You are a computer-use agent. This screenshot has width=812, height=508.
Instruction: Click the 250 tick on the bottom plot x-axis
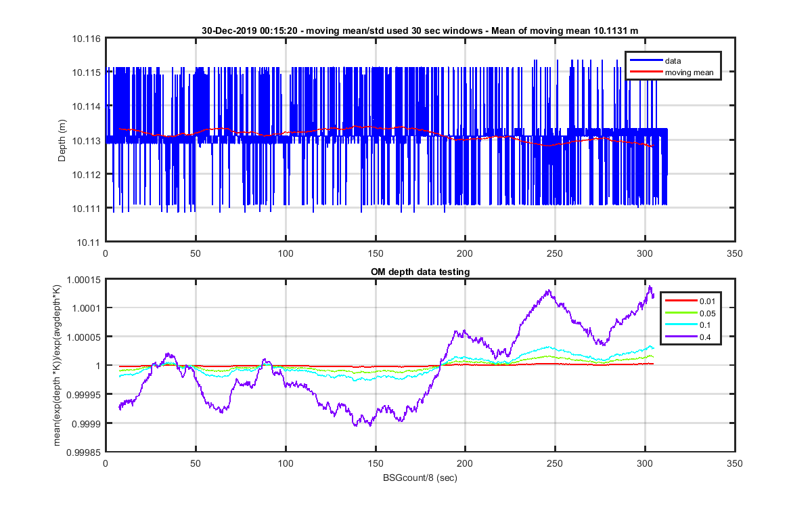click(x=555, y=463)
